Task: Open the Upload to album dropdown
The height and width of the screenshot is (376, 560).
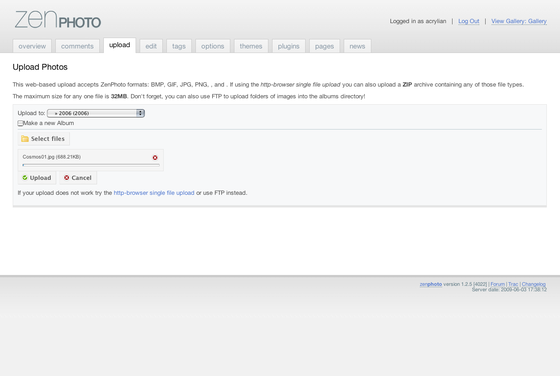Action: click(x=96, y=113)
